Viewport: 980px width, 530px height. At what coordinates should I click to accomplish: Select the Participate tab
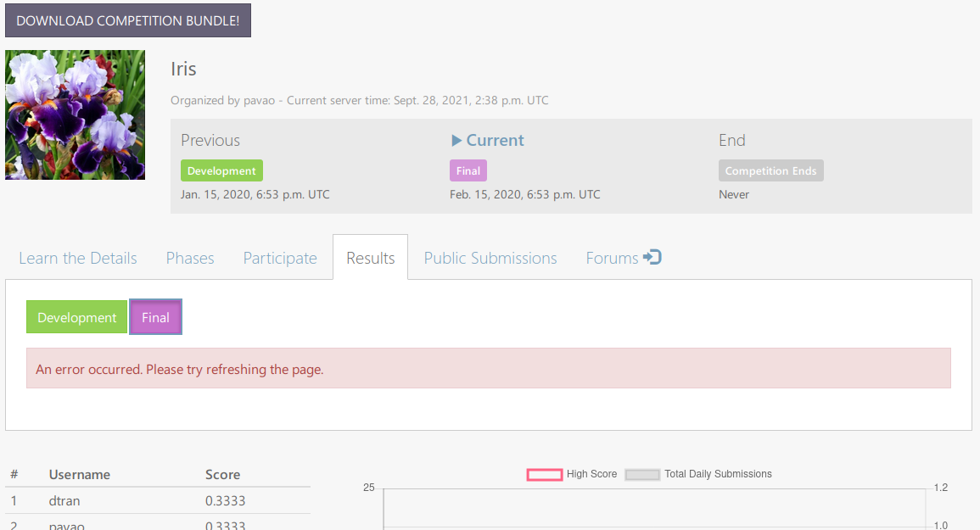tap(279, 257)
